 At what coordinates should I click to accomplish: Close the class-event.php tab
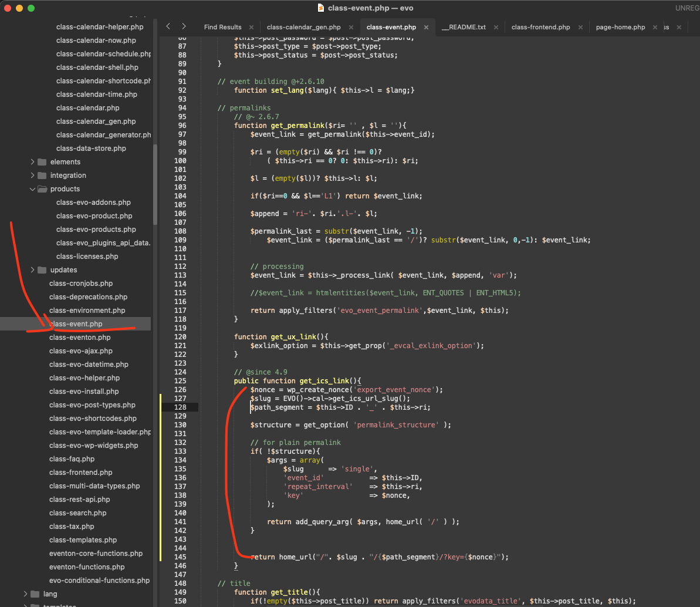pyautogui.click(x=426, y=27)
